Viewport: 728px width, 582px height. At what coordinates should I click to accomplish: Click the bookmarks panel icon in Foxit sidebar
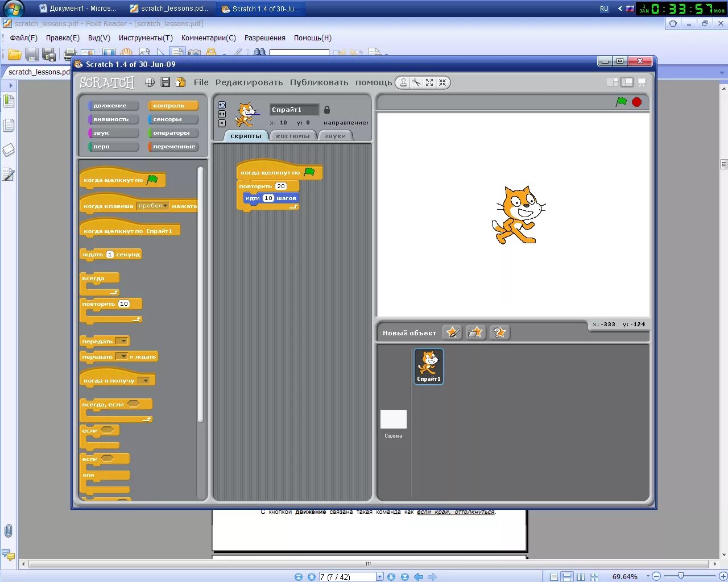9,101
